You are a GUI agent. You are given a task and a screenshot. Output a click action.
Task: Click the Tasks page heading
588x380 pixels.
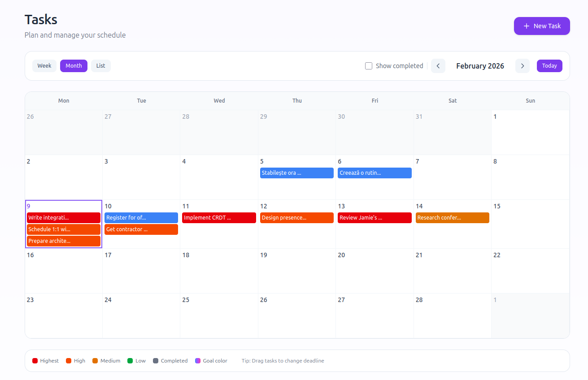(x=41, y=20)
